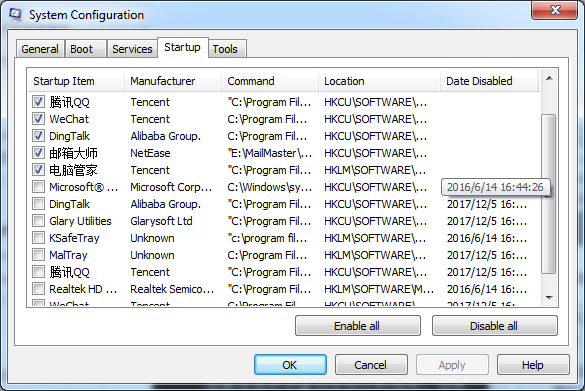585x391 pixels.
Task: Enable the disabled DingTalk startup checkbox
Action: [38, 204]
